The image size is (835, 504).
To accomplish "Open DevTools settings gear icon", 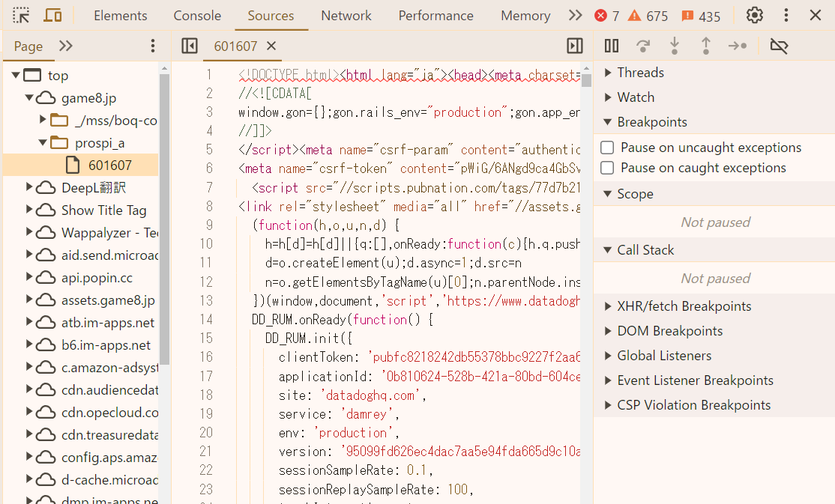I will (x=754, y=14).
